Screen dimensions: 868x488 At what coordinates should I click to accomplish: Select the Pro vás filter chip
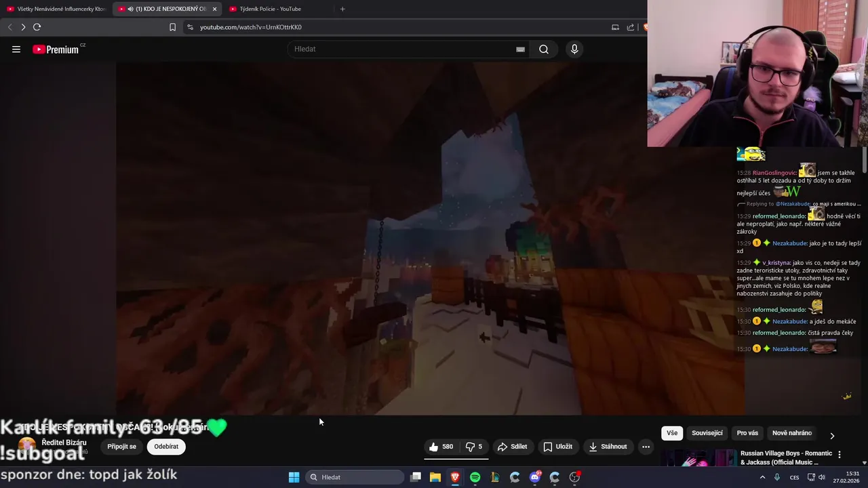pyautogui.click(x=747, y=433)
